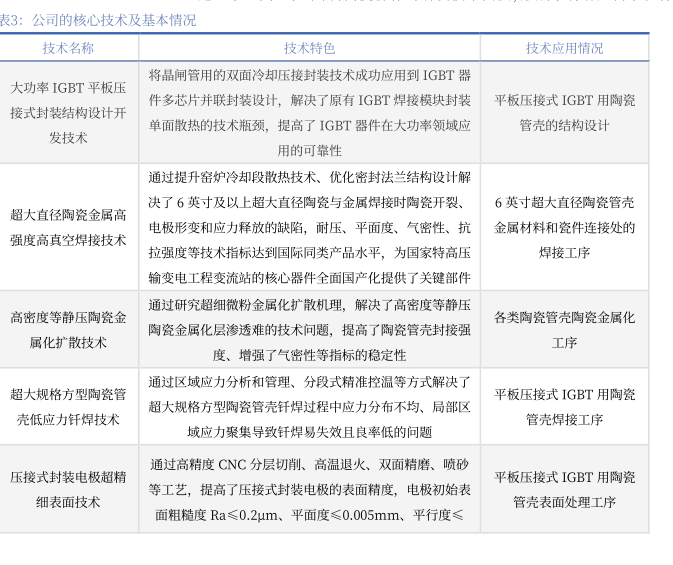
Task: Click the 陶瓷管壳的结构设计 application cell
Action: (564, 113)
